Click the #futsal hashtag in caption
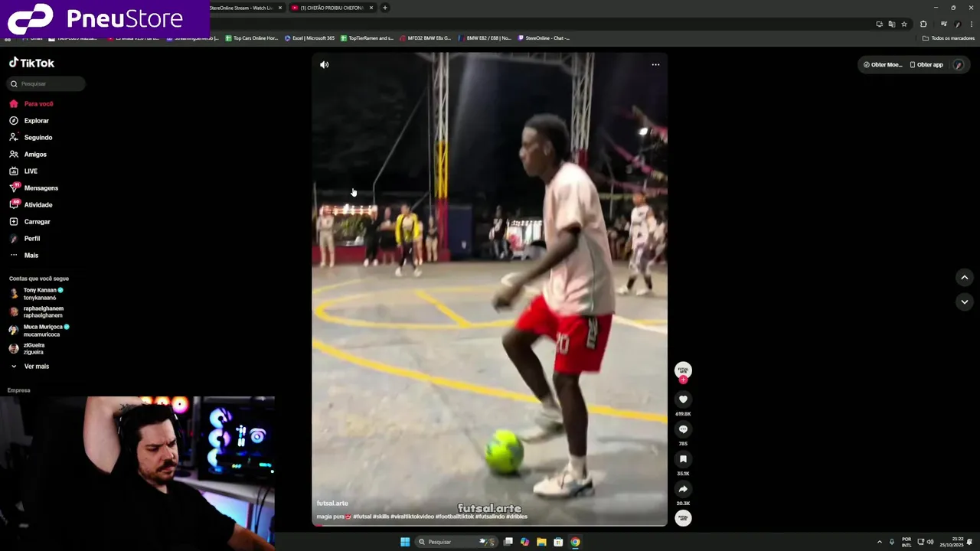 tap(362, 517)
